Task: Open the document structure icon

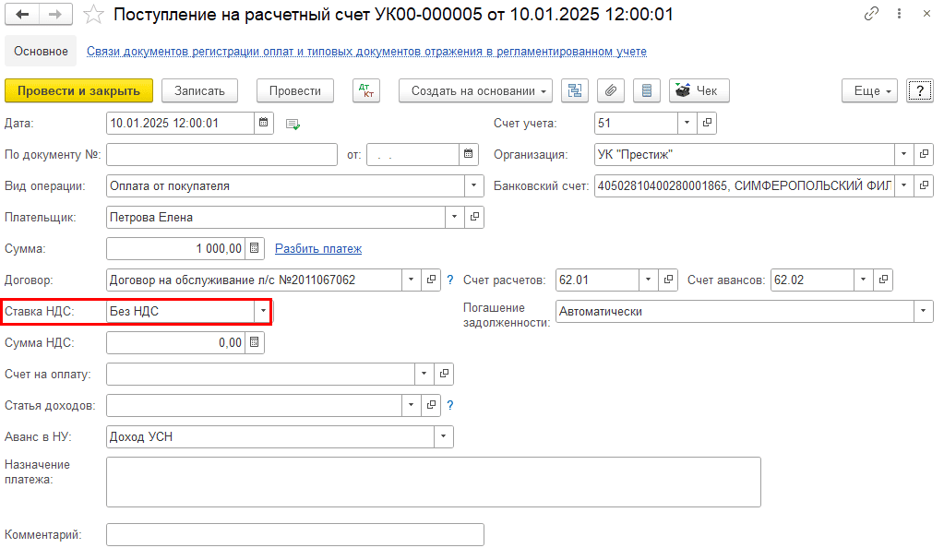Action: [x=576, y=90]
